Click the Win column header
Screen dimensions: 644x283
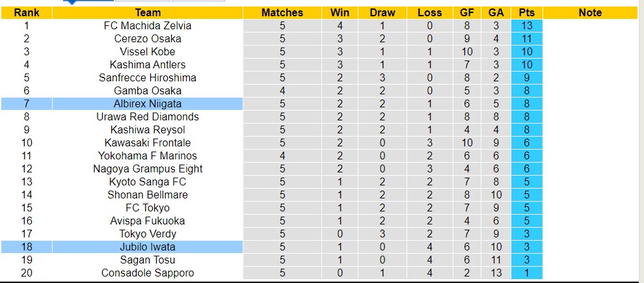click(340, 12)
